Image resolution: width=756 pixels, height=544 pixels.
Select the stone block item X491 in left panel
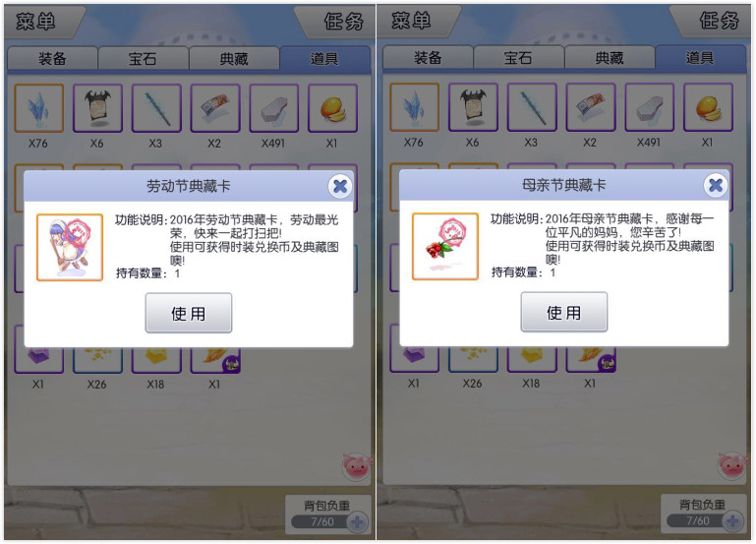[274, 108]
